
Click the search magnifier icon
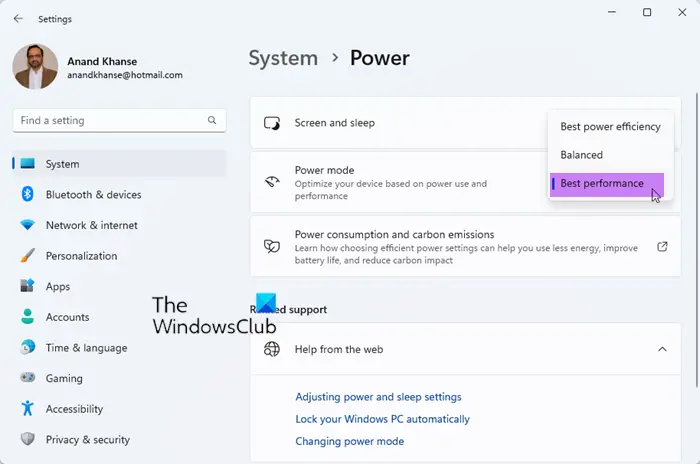(212, 120)
